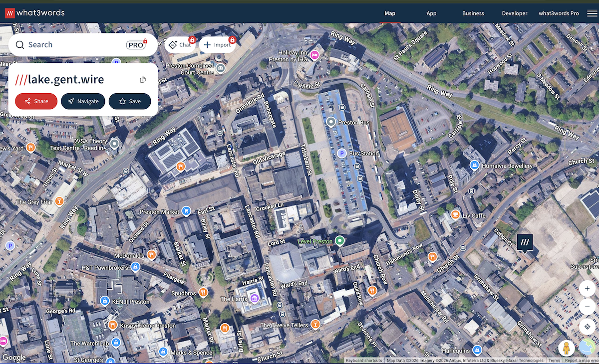Click the H&T Pawnbrokers shop pin
Image resolution: width=599 pixels, height=364 pixels.
[135, 267]
